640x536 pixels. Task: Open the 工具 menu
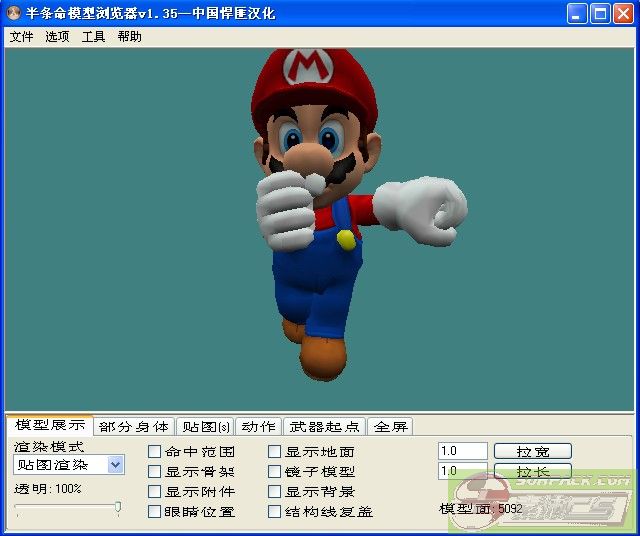pos(93,37)
